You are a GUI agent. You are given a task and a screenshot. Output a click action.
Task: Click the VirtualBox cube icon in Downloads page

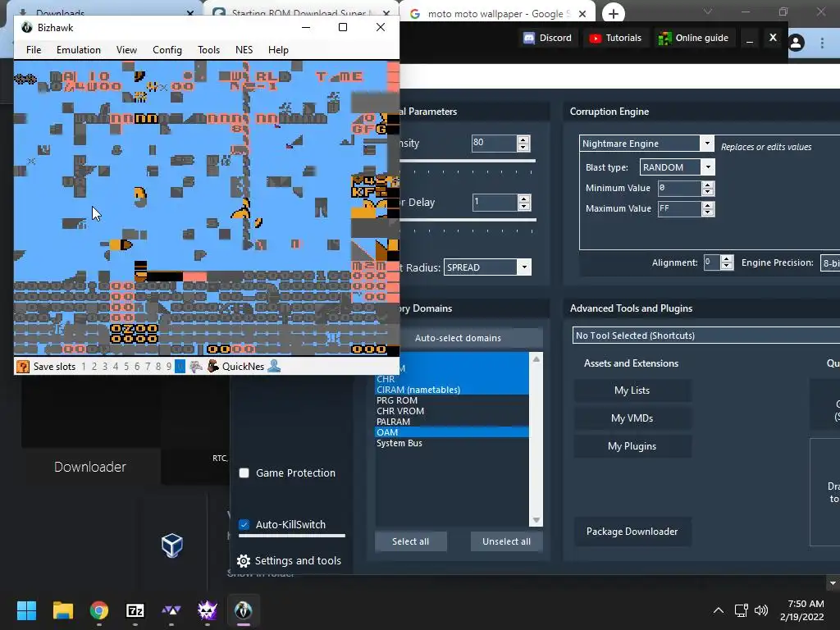(172, 546)
